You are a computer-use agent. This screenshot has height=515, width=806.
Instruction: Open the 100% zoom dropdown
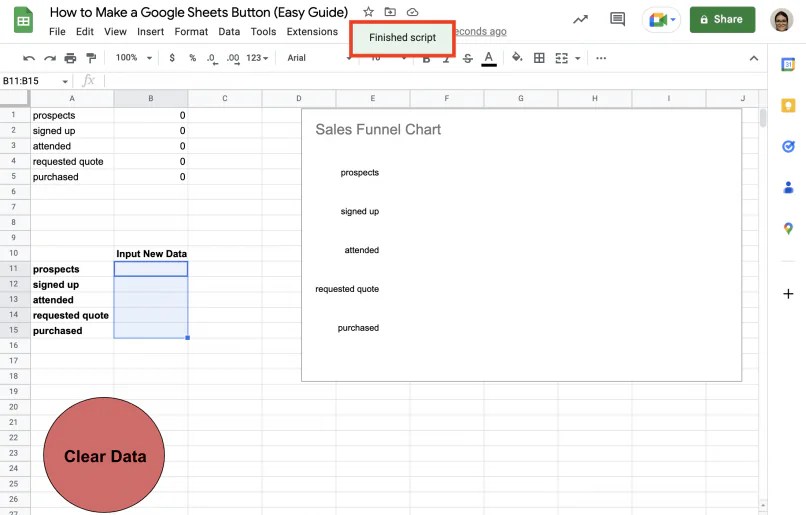134,58
